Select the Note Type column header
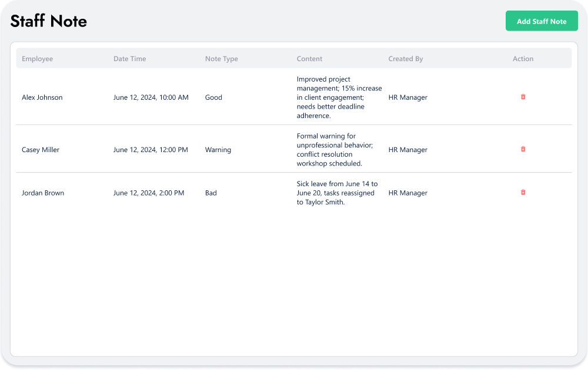Viewport: 588px width, 370px height. [x=221, y=59]
